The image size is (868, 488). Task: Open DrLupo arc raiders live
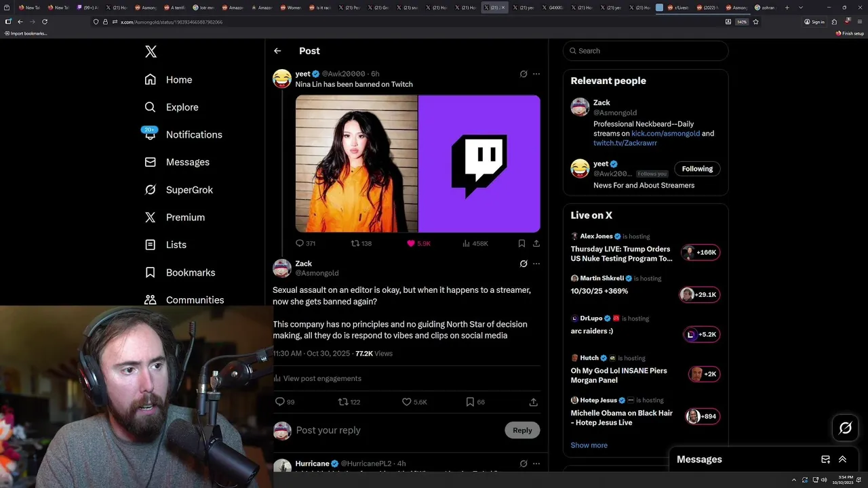pos(646,328)
